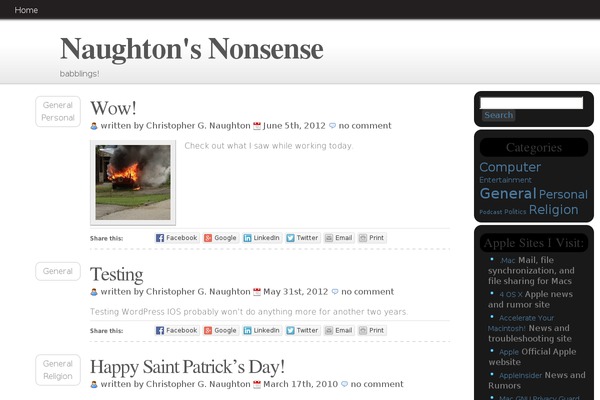This screenshot has height=400, width=600.
Task: Open the Home menu item
Action: [x=26, y=10]
